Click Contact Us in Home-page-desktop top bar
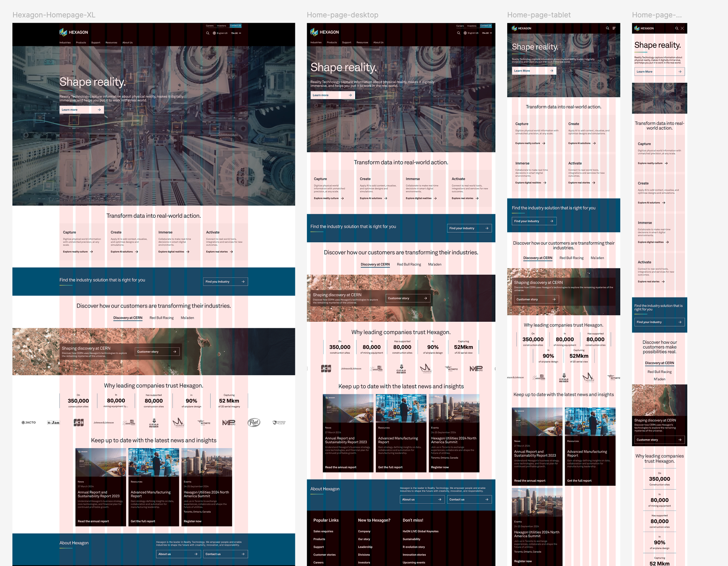Viewport: 728px width, 566px height. (x=486, y=26)
